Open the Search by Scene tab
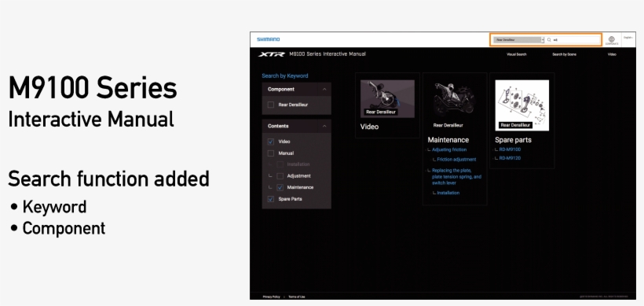The width and height of the screenshot is (644, 306). (x=564, y=54)
